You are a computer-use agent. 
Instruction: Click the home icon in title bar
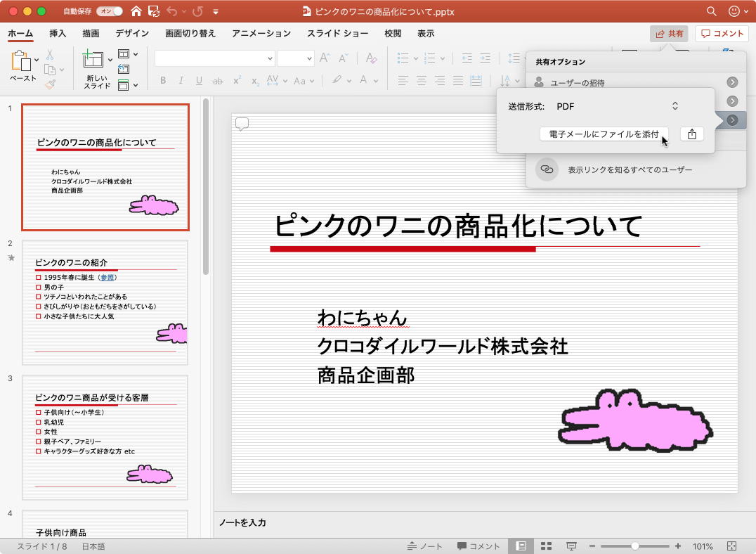click(136, 11)
